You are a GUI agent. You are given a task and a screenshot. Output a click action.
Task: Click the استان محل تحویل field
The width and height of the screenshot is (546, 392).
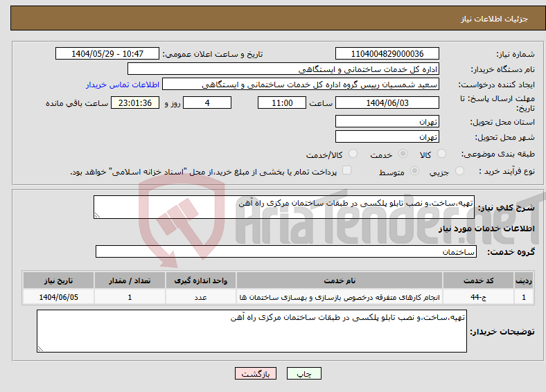[x=387, y=121]
